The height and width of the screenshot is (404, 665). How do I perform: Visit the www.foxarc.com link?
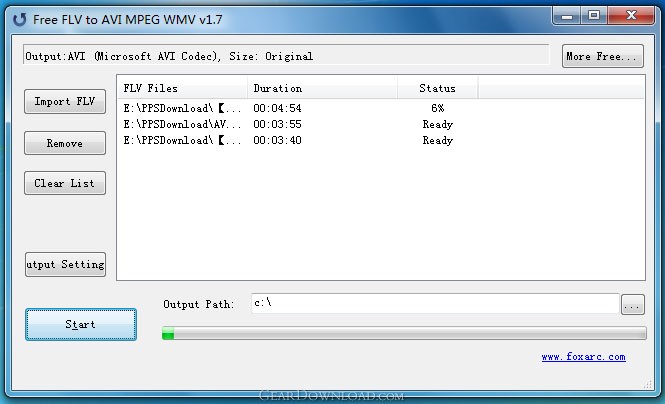pos(583,357)
